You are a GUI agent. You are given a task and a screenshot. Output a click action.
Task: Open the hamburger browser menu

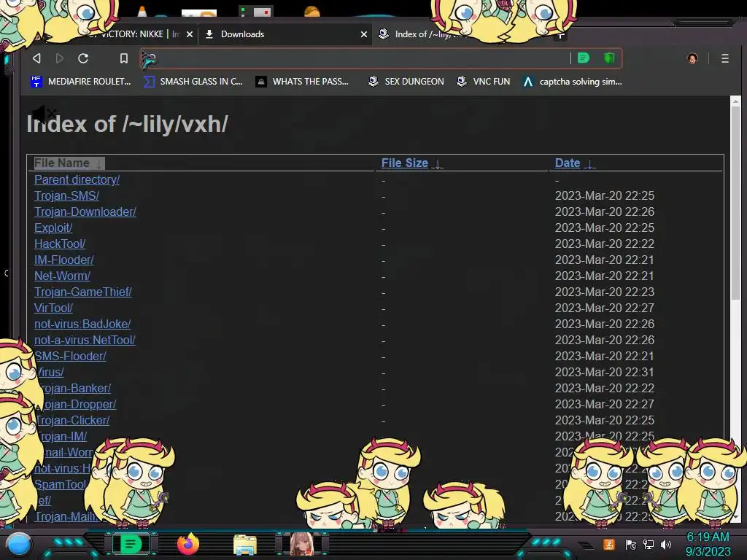(724, 58)
